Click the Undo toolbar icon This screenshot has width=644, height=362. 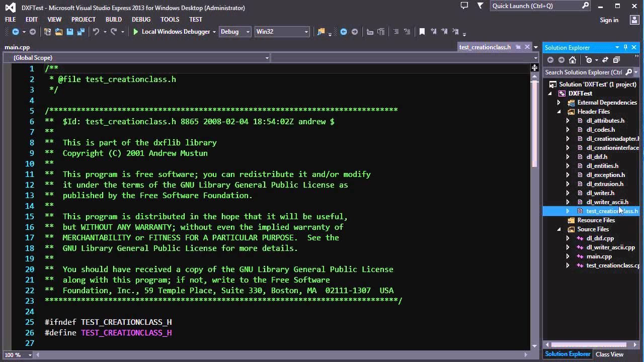click(96, 32)
